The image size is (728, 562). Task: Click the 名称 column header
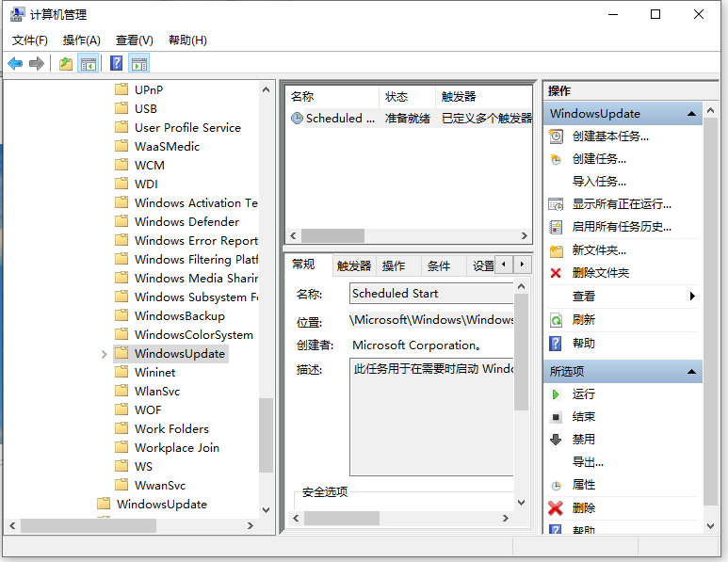point(332,97)
